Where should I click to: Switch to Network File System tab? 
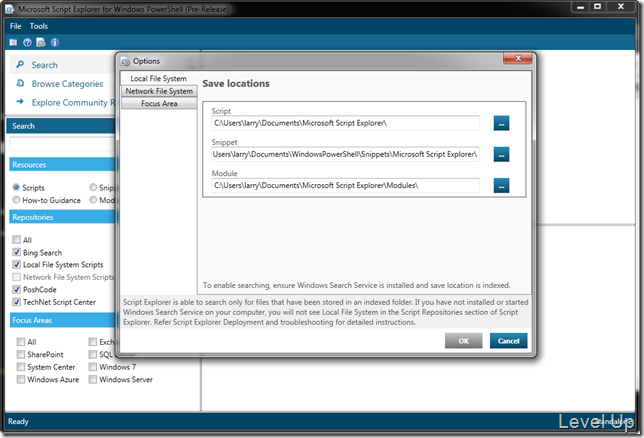tap(159, 91)
